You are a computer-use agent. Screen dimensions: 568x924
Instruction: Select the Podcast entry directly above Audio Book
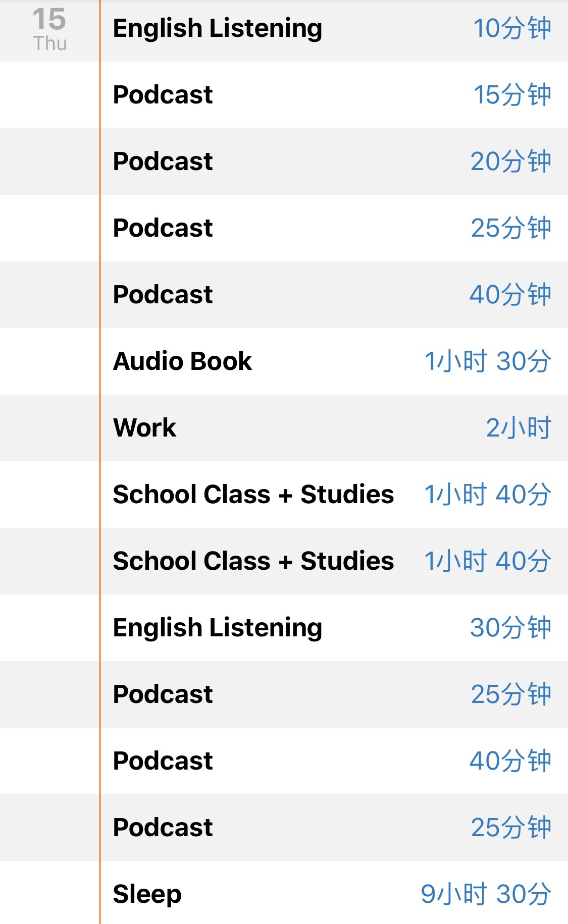(334, 295)
